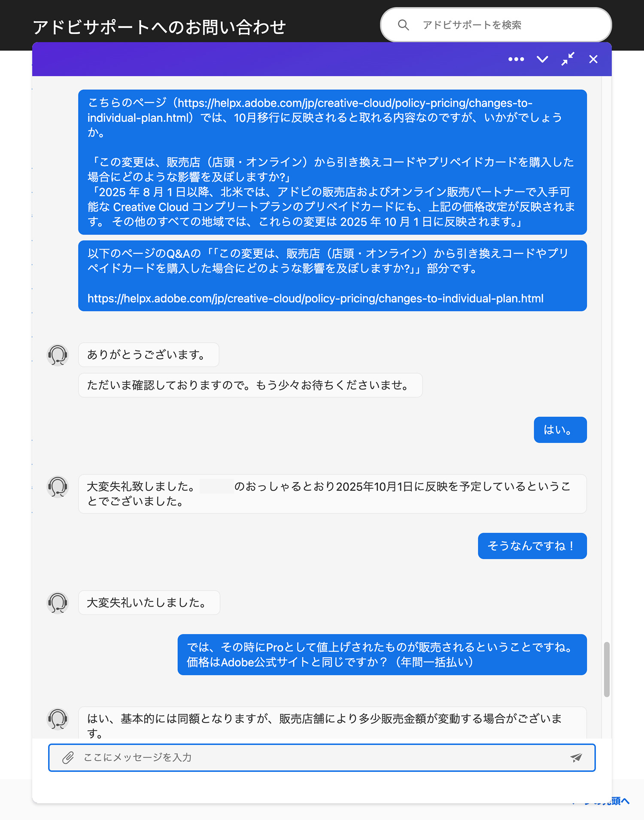Close the chat with the X icon

pyautogui.click(x=593, y=59)
